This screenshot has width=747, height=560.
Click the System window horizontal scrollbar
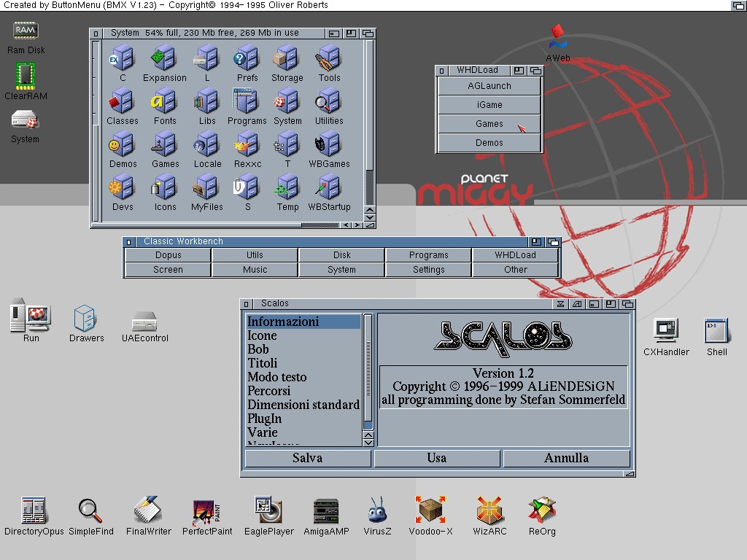215,225
